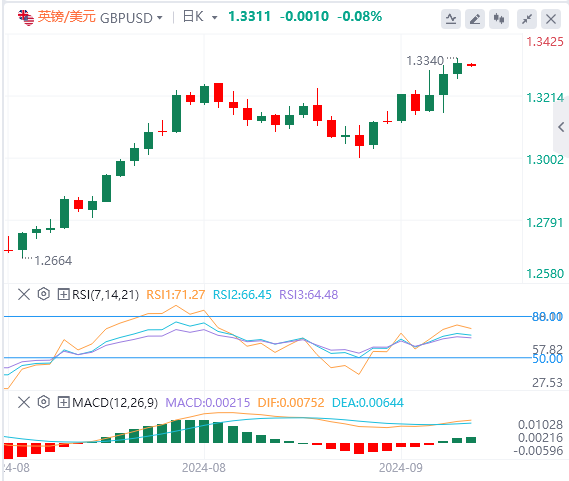Click the current price 1.3311
Image resolution: width=569 pixels, height=481 pixels.
pyautogui.click(x=250, y=17)
